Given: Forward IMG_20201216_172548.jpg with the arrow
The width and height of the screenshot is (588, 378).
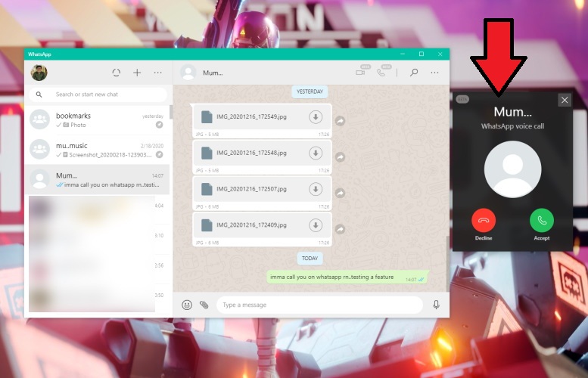Looking at the screenshot, I should 340,157.
